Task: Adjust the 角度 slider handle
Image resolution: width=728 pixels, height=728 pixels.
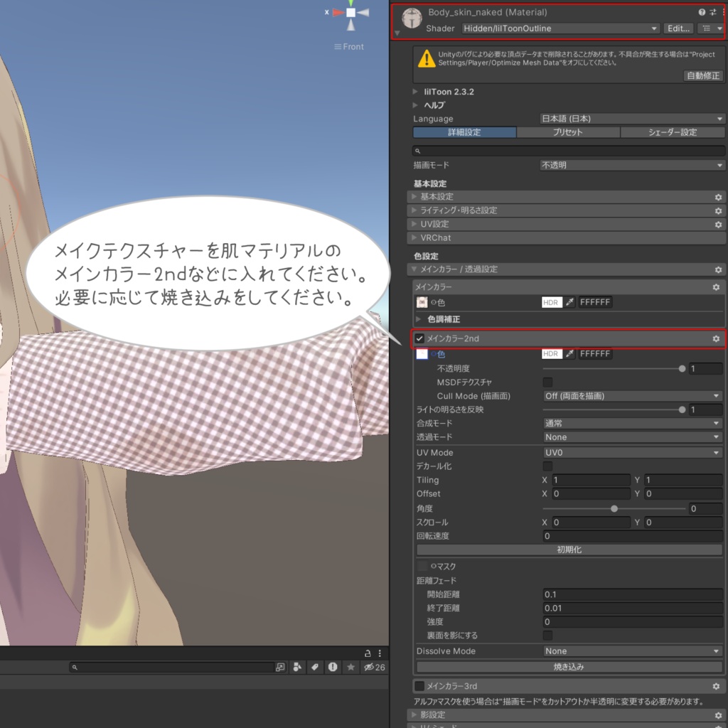Action: click(614, 509)
